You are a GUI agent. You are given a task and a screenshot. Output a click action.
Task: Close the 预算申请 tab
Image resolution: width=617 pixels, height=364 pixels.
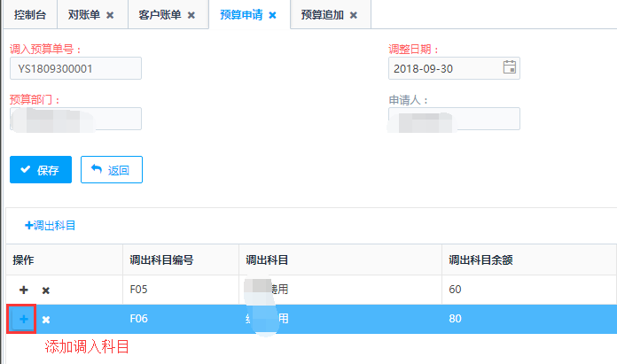272,15
